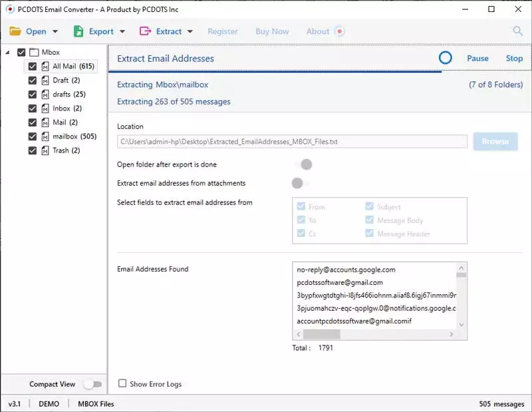Stop the extraction

pos(514,59)
